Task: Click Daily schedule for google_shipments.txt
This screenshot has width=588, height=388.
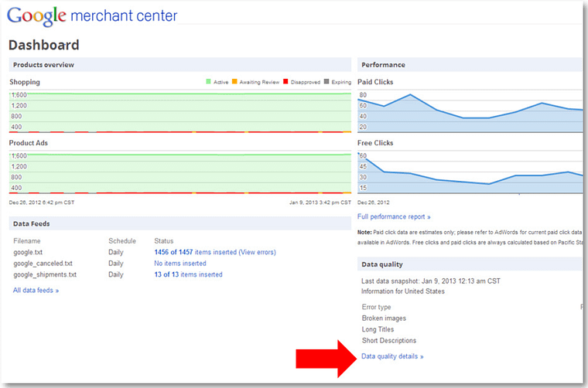Action: pos(115,274)
